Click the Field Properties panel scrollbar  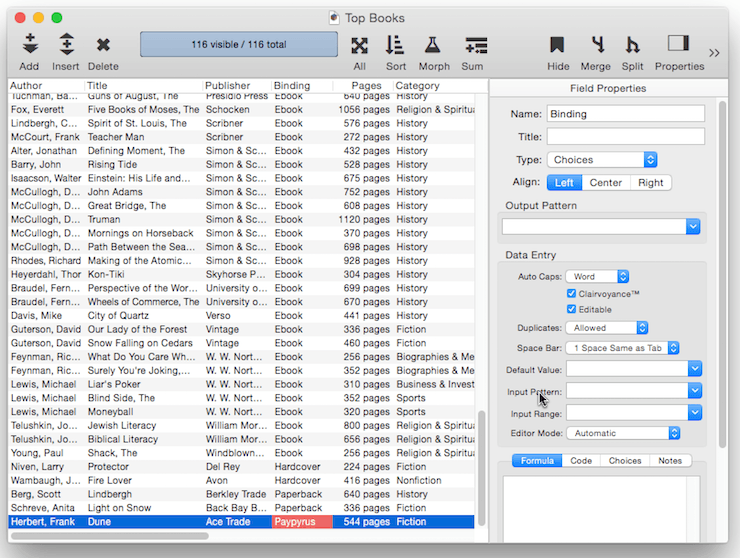click(x=722, y=275)
